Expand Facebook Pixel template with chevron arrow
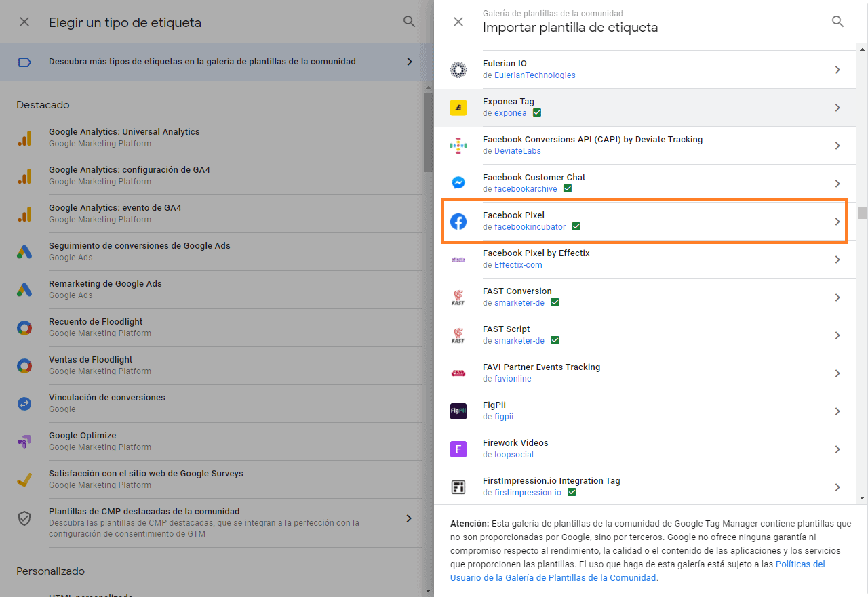868x597 pixels. coord(837,222)
